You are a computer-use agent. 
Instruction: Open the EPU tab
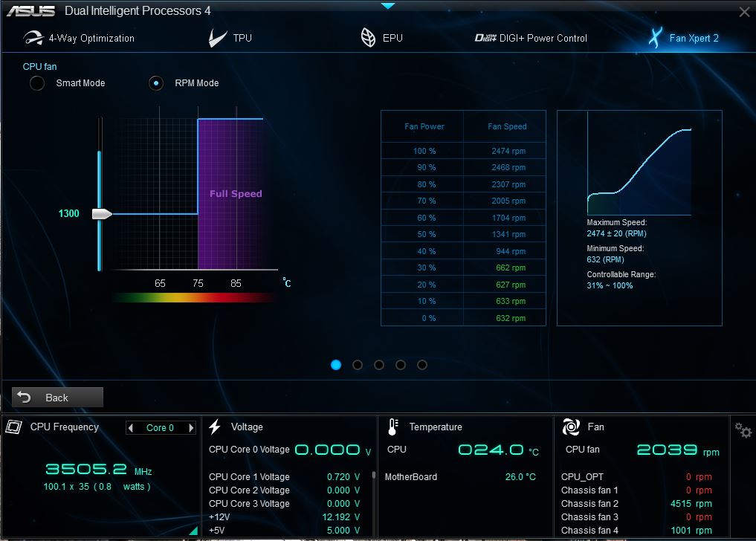381,38
